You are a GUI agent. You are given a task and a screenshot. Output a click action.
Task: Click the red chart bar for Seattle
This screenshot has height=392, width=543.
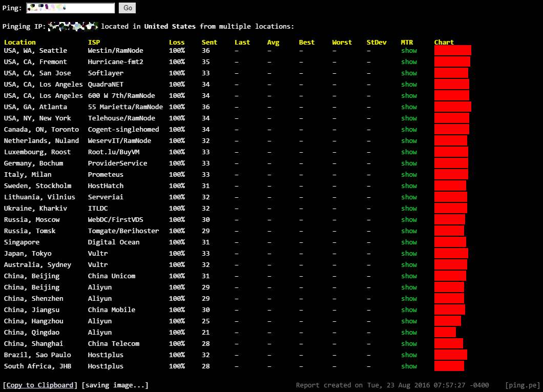(452, 50)
